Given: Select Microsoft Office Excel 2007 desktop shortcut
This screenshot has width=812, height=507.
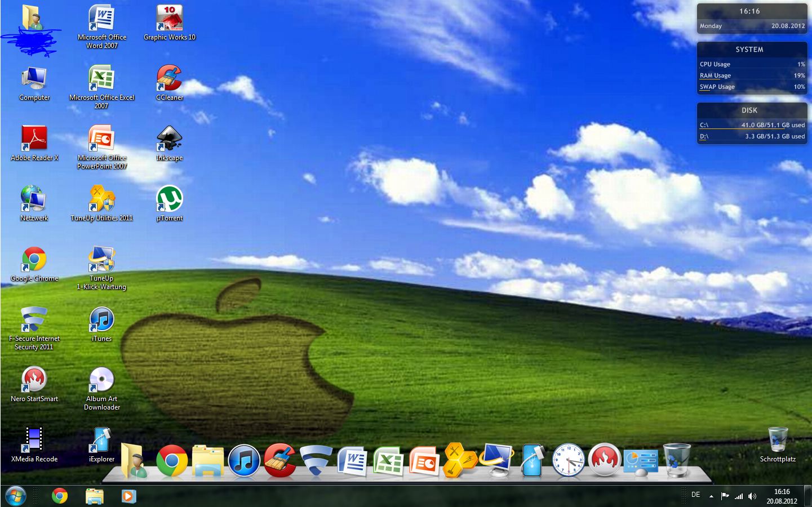Looking at the screenshot, I should [102, 87].
